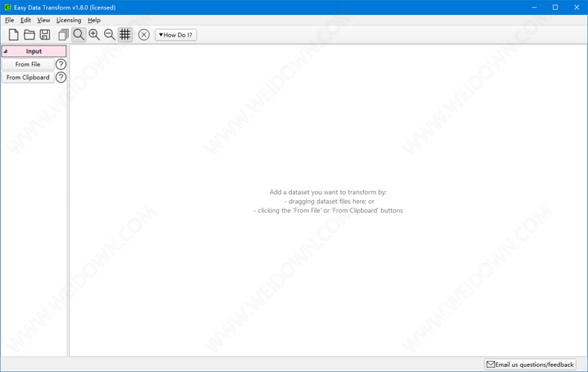Click Email us questions/feedback button
This screenshot has width=588, height=372.
[530, 364]
